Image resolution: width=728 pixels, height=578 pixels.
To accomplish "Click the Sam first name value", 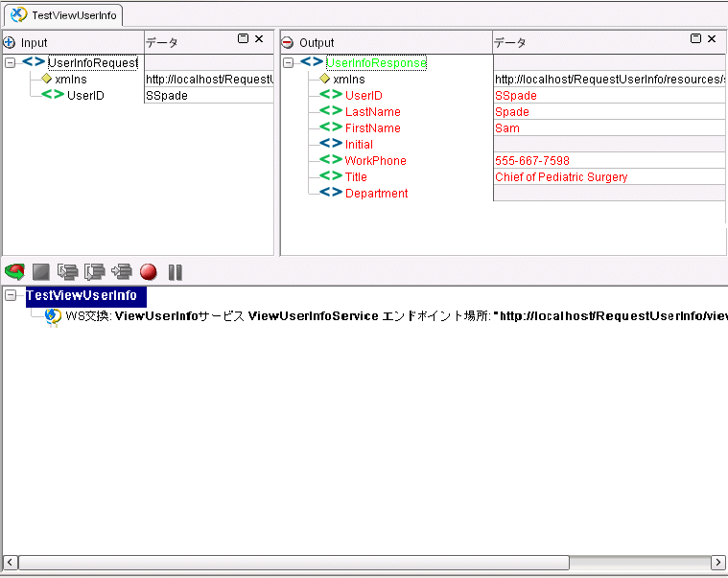I will [609, 128].
